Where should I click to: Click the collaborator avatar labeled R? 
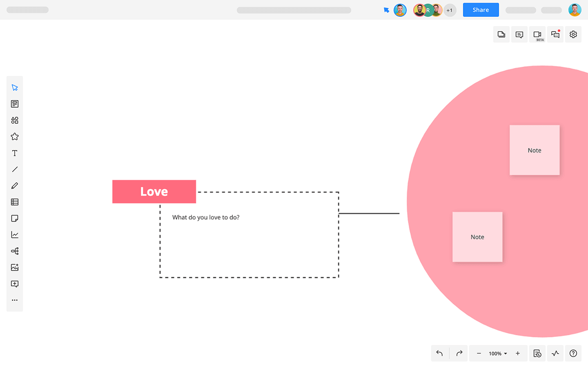pos(428,10)
